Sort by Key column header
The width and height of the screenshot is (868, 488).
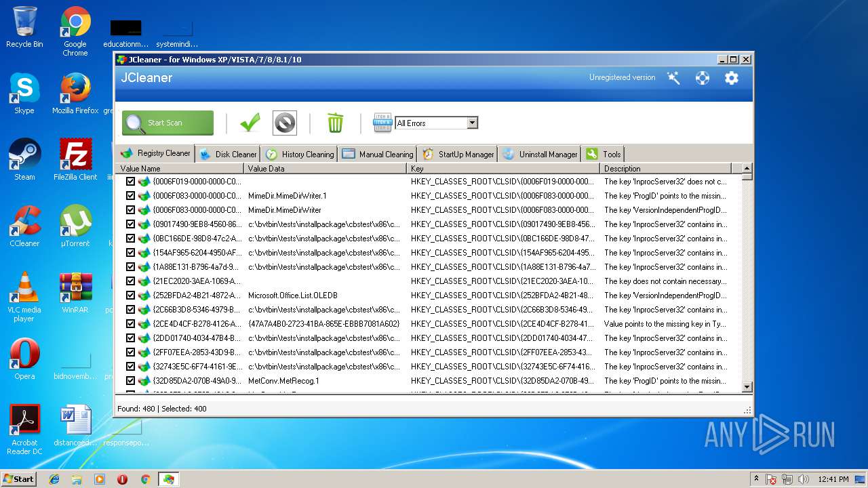tap(503, 168)
